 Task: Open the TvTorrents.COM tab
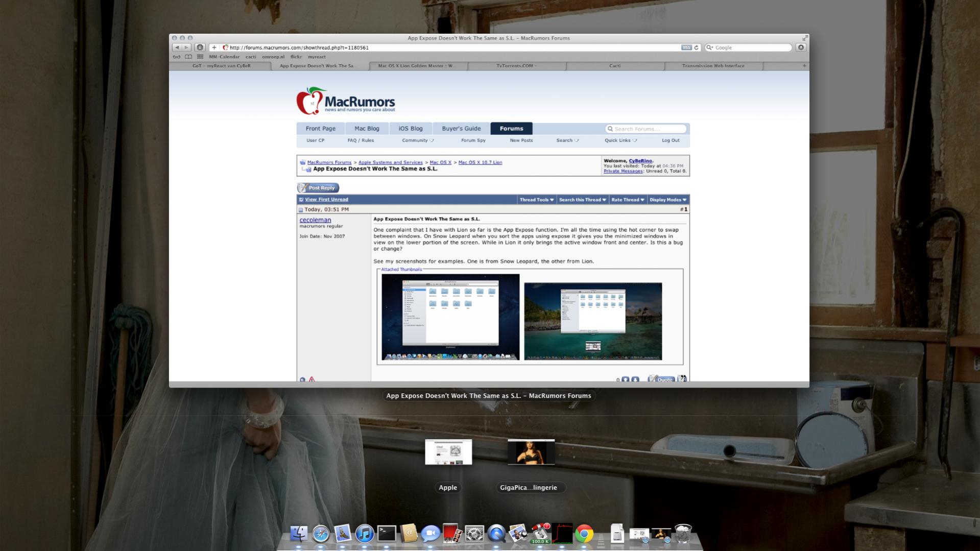516,66
